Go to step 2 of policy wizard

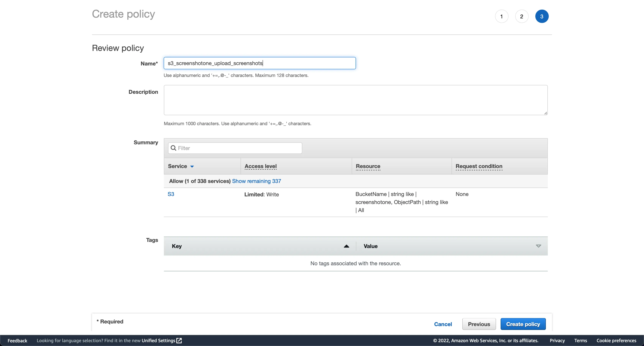tap(522, 16)
